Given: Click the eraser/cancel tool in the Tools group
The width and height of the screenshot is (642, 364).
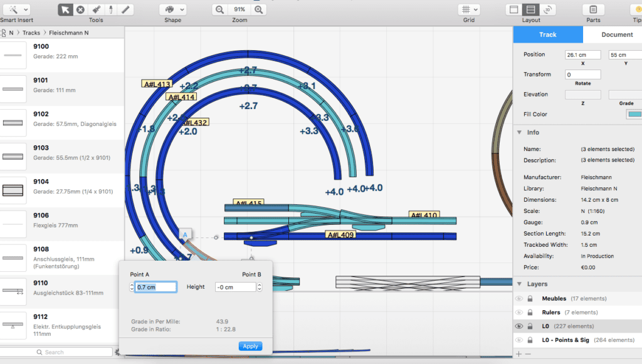Looking at the screenshot, I should pyautogui.click(x=80, y=9).
